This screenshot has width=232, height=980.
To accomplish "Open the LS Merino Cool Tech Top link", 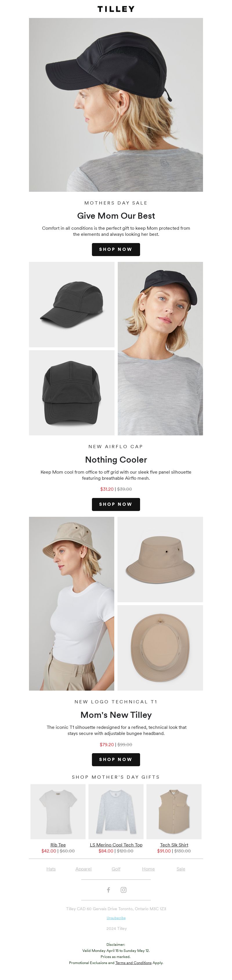I will pyautogui.click(x=116, y=844).
